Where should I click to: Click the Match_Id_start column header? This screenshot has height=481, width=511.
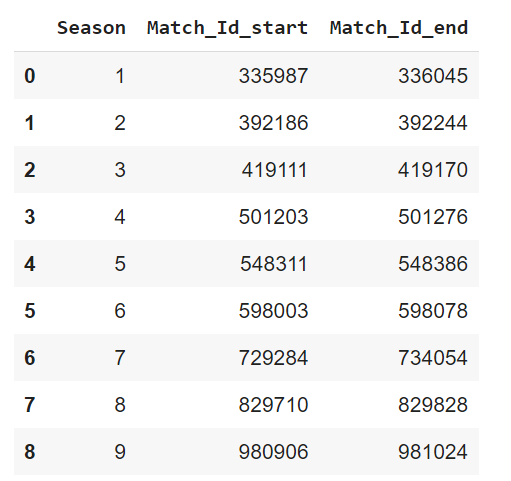(228, 28)
